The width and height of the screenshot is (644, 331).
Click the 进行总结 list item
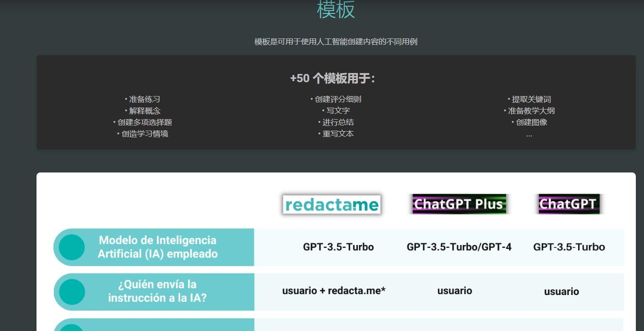pos(336,123)
